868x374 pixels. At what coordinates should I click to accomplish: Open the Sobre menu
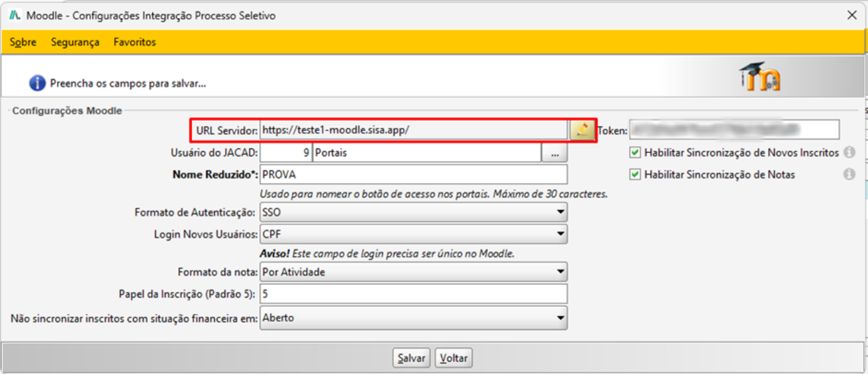[23, 42]
